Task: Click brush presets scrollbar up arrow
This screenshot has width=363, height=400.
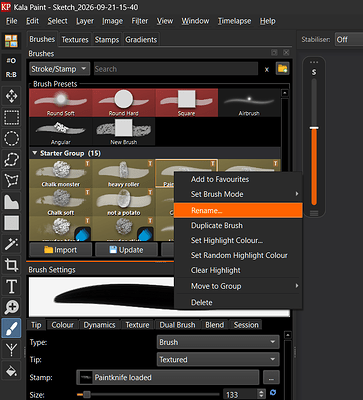Action: click(x=285, y=93)
